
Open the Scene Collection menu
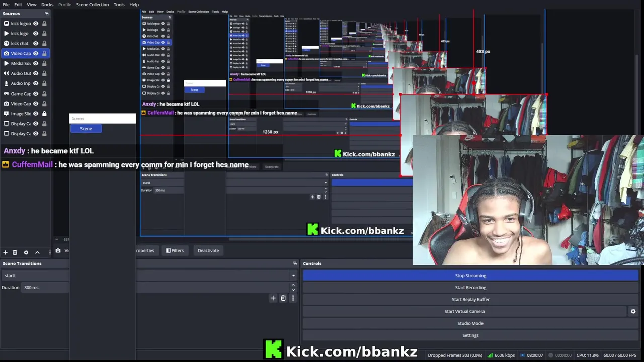[x=92, y=5]
